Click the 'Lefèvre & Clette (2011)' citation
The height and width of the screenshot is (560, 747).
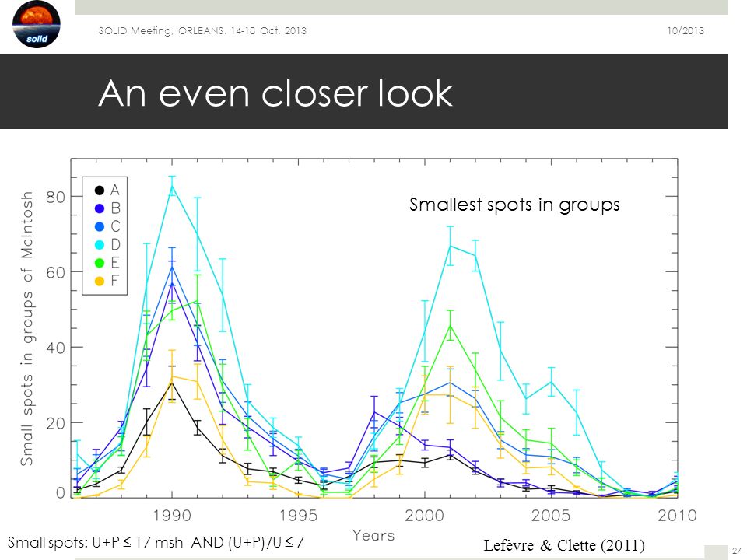pyautogui.click(x=564, y=545)
